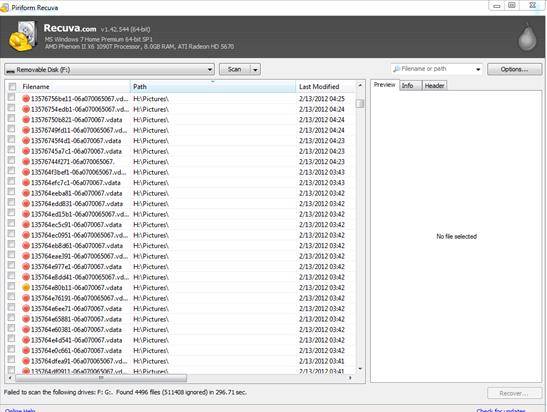
Task: Click the orange status dot for 135764e80b11 file
Action: coord(26,287)
